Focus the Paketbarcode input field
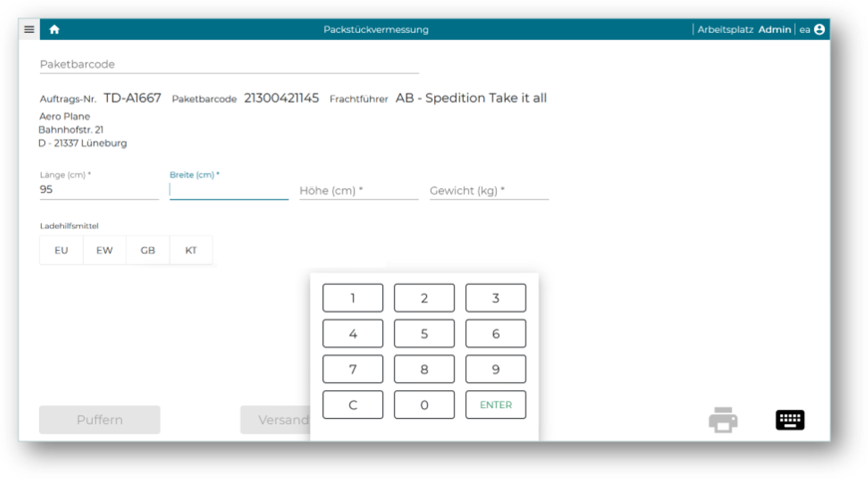868x479 pixels. pos(229,65)
